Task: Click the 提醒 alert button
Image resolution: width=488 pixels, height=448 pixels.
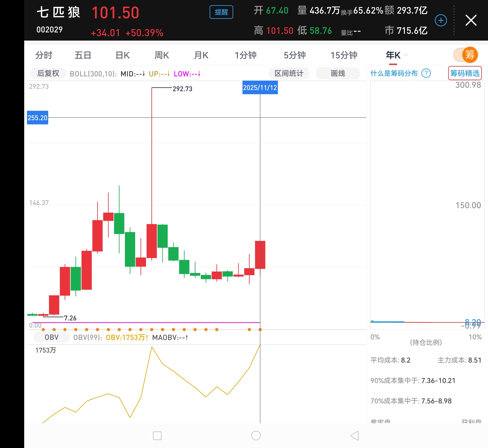Action: click(221, 12)
